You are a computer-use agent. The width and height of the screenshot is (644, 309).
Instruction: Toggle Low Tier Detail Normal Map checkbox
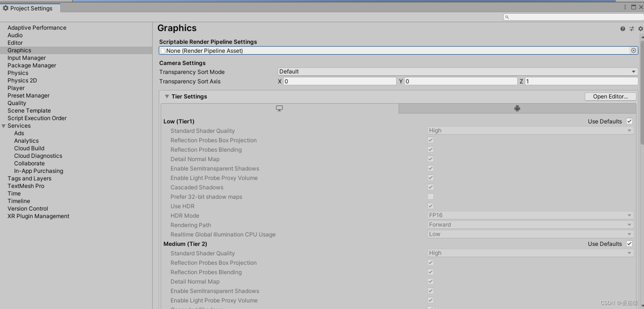(430, 159)
